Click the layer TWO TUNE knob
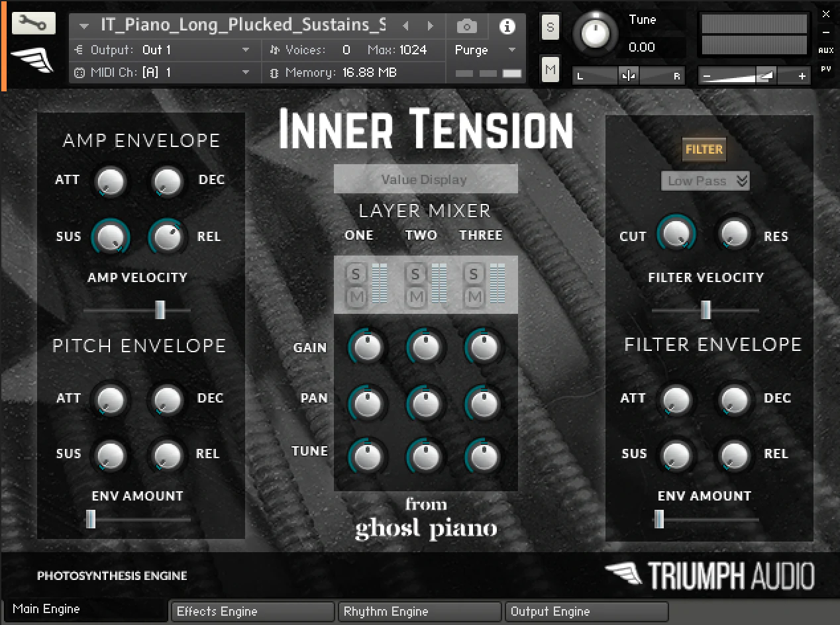 tap(425, 456)
